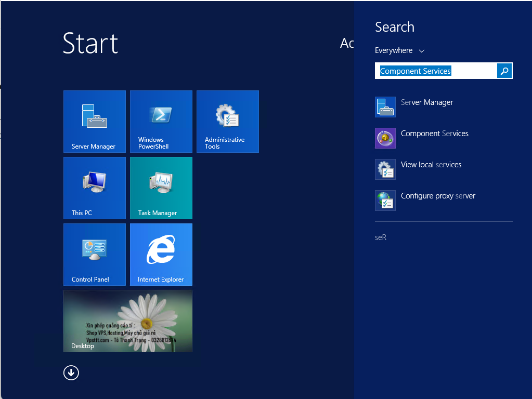
Task: Click inside the search text field
Action: point(436,71)
